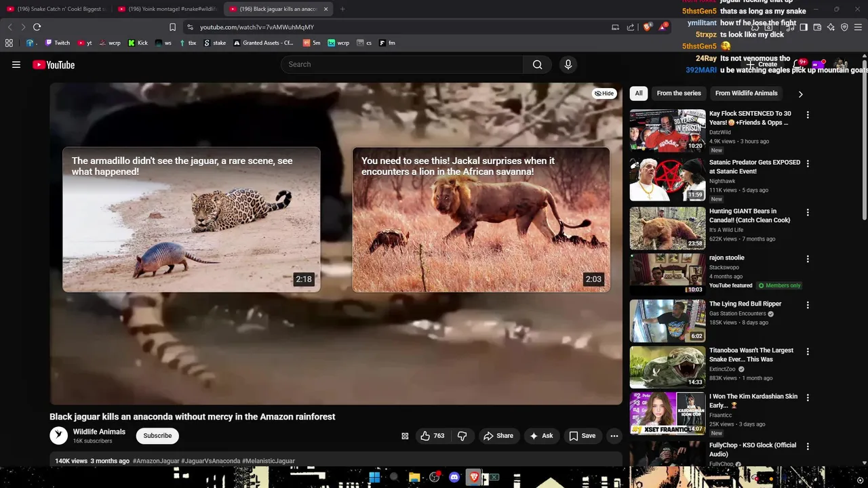The image size is (868, 488).
Task: Close the Black jaguar tab
Action: pos(325,9)
